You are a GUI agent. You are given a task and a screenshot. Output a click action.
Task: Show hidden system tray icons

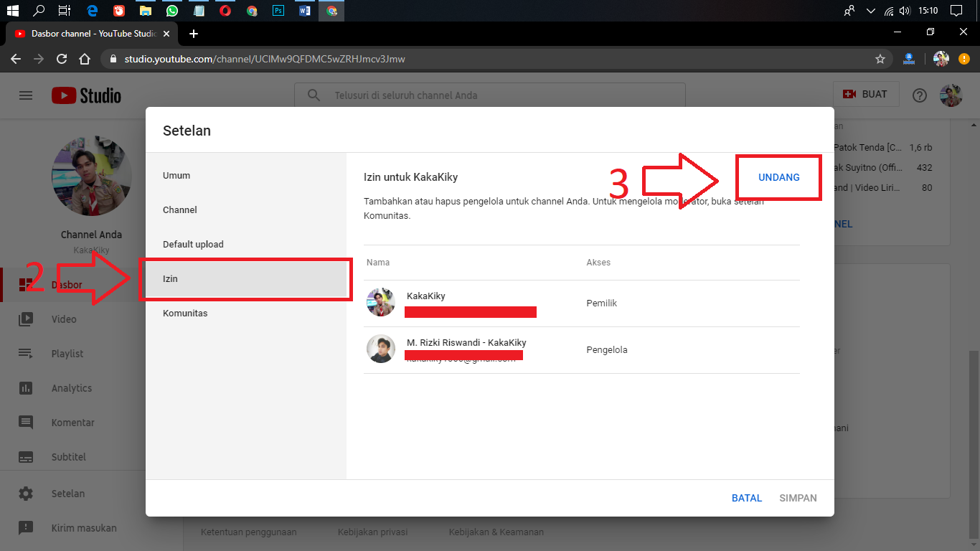click(871, 11)
